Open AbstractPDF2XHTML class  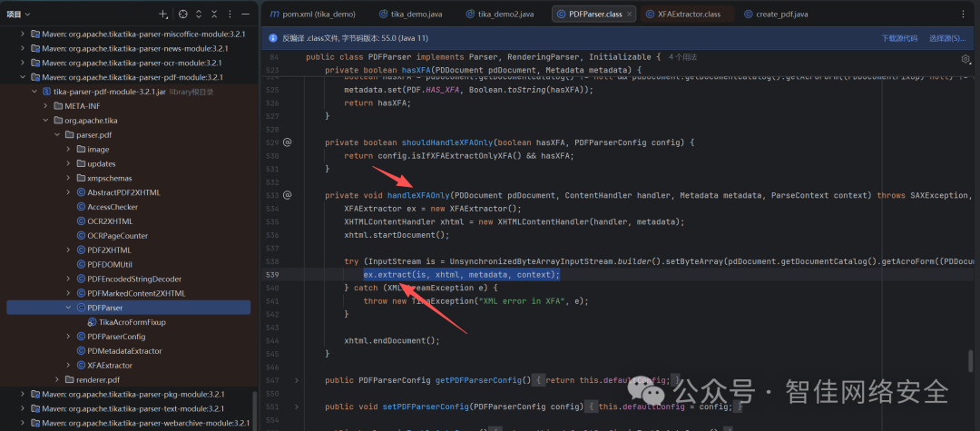[123, 192]
